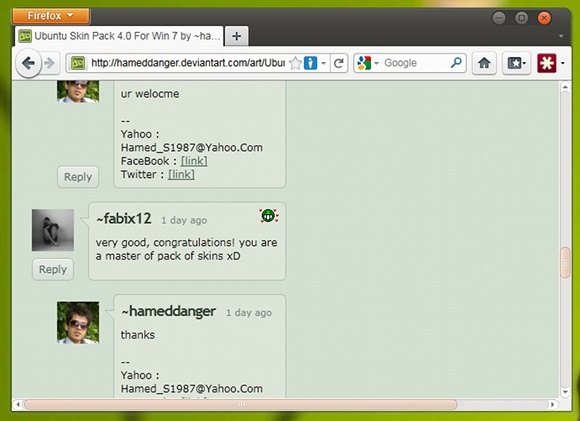Click hameddanger's avatar beside 'thanks'
580x421 pixels.
click(78, 322)
